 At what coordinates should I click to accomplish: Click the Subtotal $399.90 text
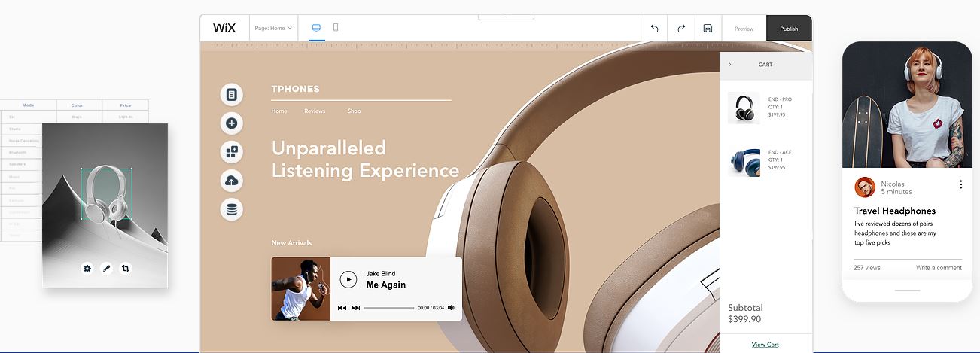pyautogui.click(x=745, y=313)
